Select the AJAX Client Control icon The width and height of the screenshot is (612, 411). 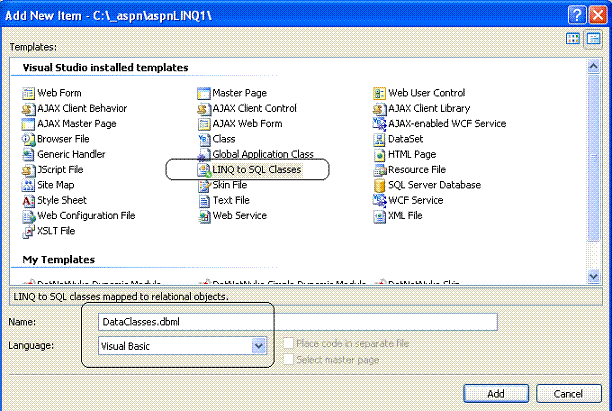[204, 109]
